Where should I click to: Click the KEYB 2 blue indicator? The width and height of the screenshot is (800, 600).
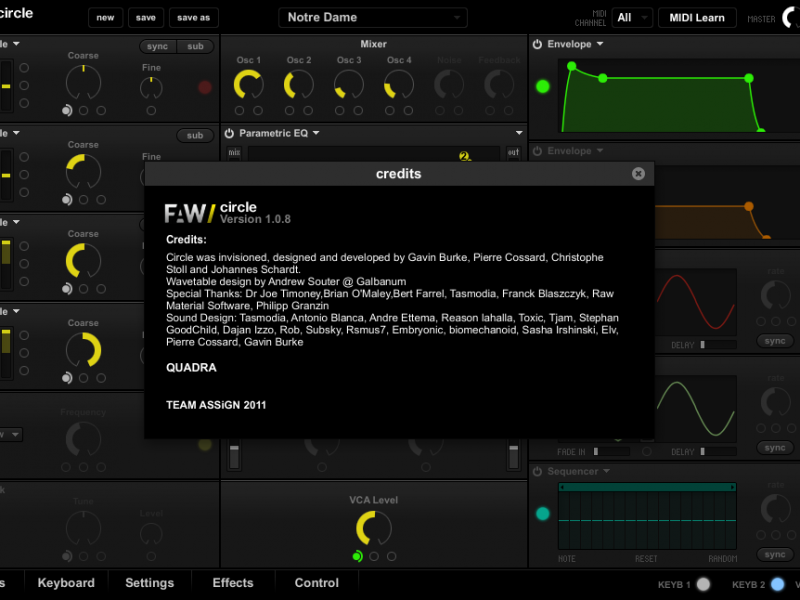coord(778,584)
